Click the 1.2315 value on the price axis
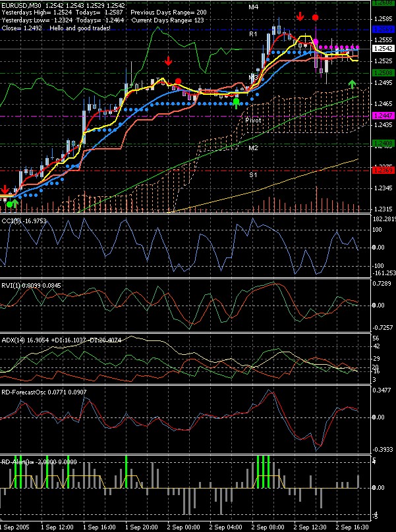Viewport: 396px width, 532px height. coord(383,209)
